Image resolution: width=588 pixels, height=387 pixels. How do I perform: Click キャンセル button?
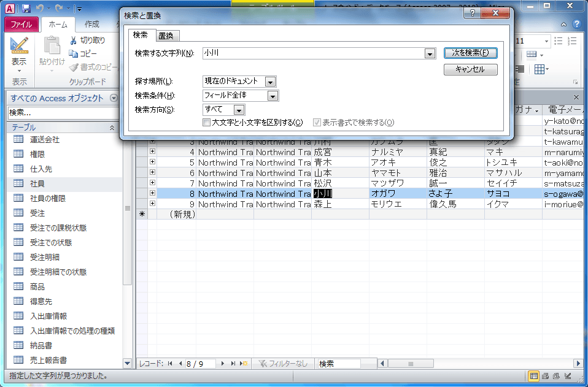click(x=471, y=69)
